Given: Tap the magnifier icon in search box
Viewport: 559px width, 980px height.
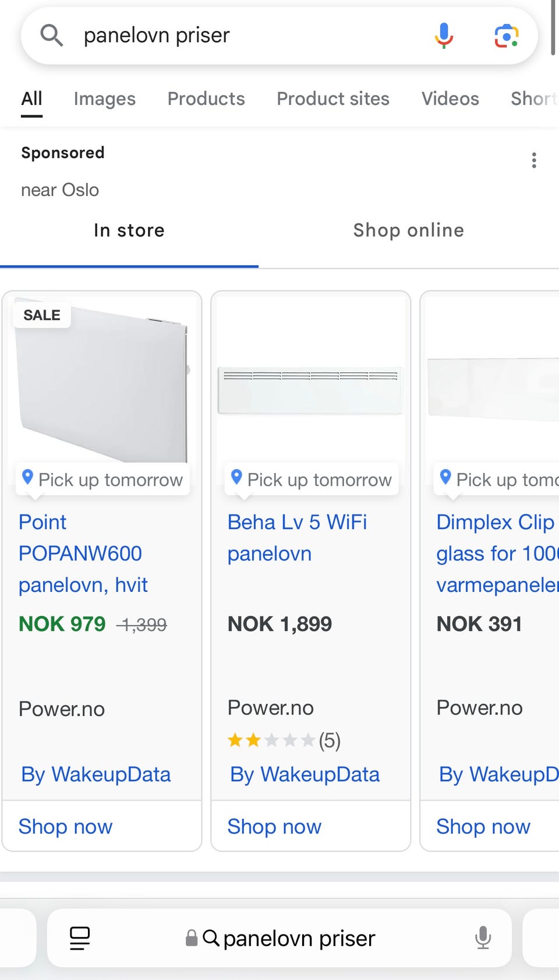Looking at the screenshot, I should pos(51,36).
